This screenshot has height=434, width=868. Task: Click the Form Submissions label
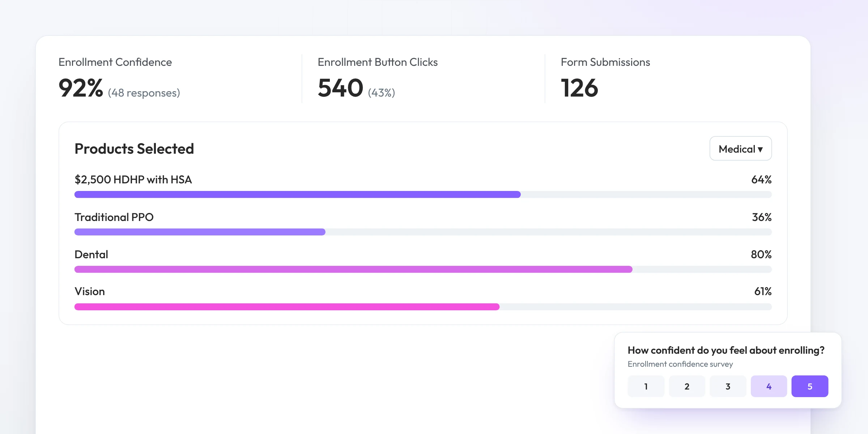tap(605, 62)
